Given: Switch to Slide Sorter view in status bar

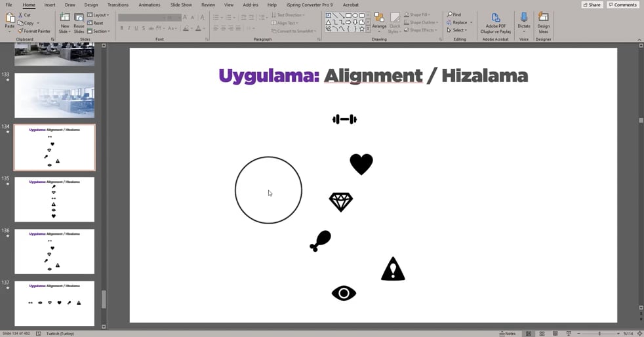Looking at the screenshot, I should tap(542, 334).
